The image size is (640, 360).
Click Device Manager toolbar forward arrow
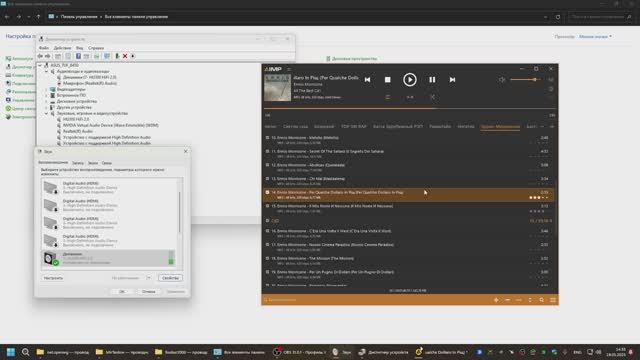47,56
